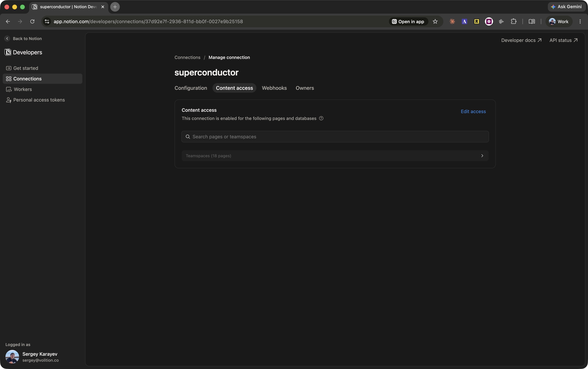The height and width of the screenshot is (369, 588).
Task: Click the Connections breadcrumb link
Action: (x=187, y=57)
